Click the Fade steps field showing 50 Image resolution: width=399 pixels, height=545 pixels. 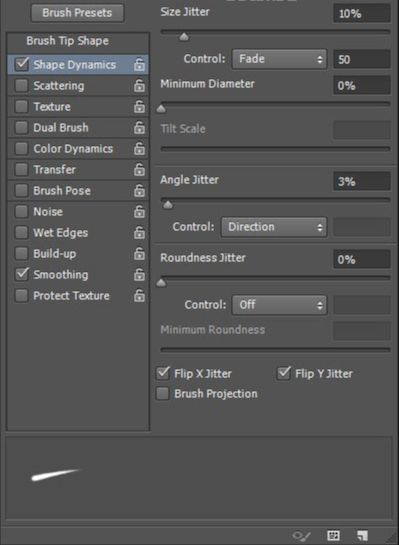[362, 59]
